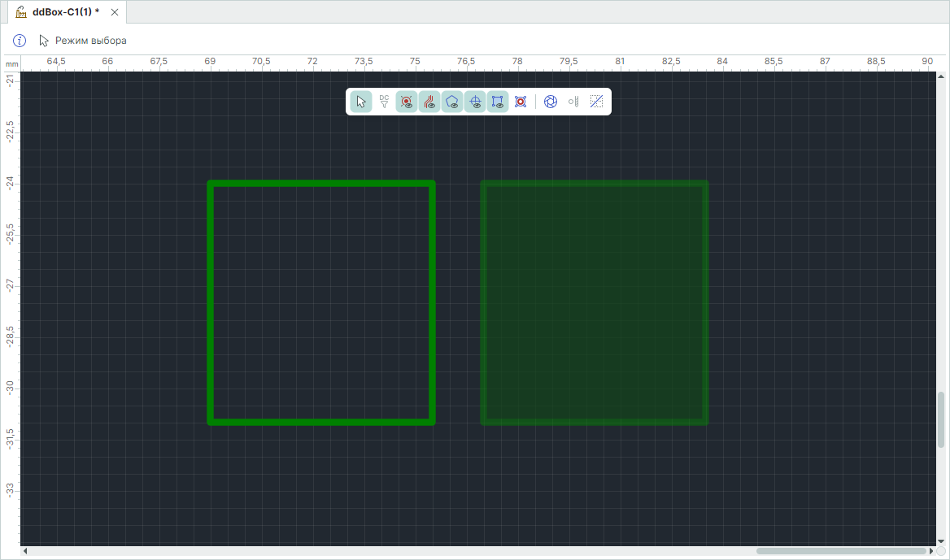Click the red target snap icon

coord(521,102)
